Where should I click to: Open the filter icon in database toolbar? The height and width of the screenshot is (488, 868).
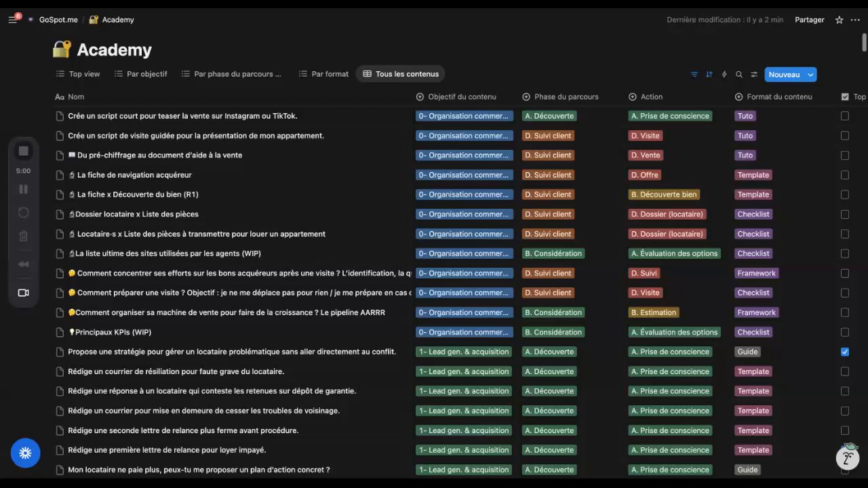(x=694, y=75)
